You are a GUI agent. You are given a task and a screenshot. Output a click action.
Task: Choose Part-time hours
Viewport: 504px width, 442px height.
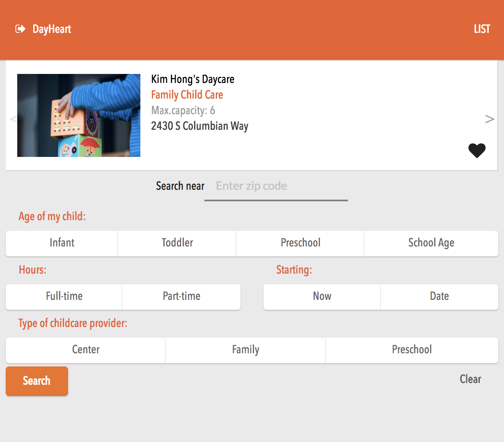click(x=181, y=297)
